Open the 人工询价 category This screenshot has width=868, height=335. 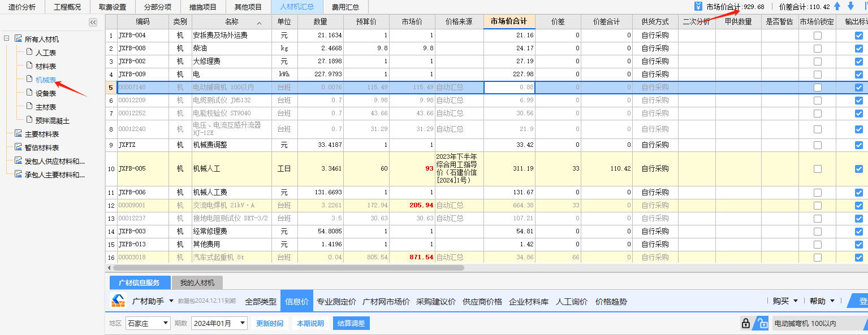point(572,301)
